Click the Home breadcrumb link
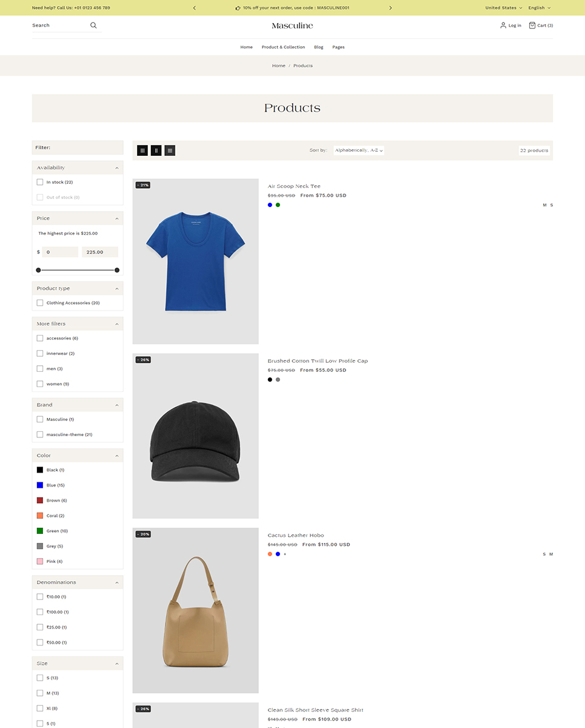Image resolution: width=585 pixels, height=728 pixels. [278, 66]
